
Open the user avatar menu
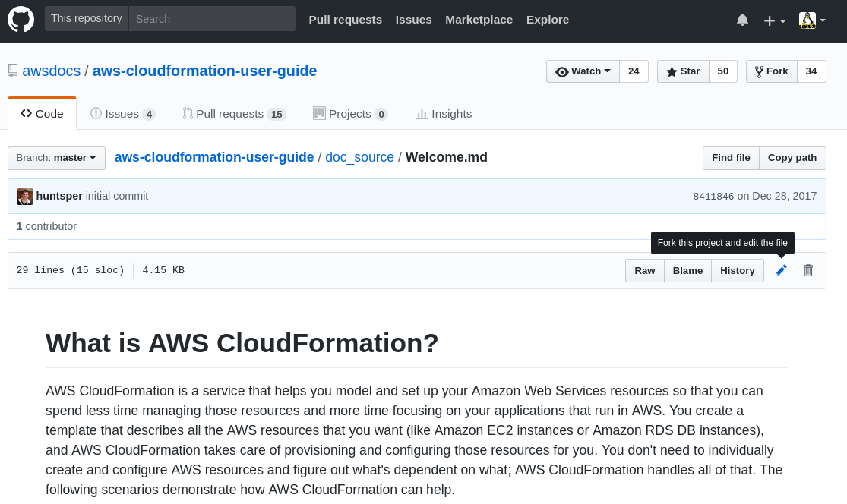(x=812, y=20)
